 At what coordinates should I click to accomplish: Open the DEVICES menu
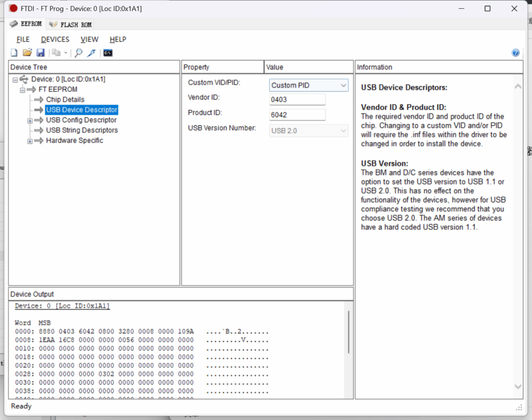[x=55, y=40]
